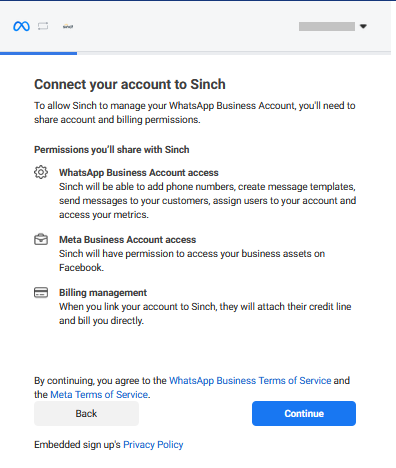Select the Connect your account to Sinch heading
The image size is (396, 468).
(130, 84)
